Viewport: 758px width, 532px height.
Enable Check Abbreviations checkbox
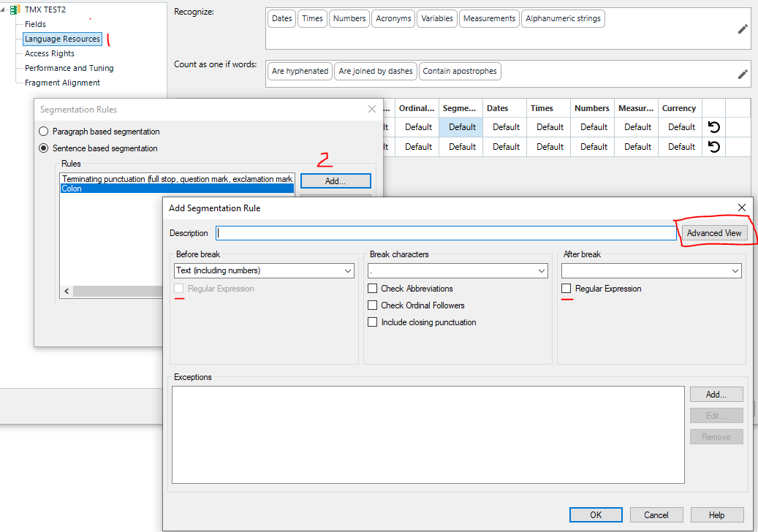pyautogui.click(x=372, y=289)
